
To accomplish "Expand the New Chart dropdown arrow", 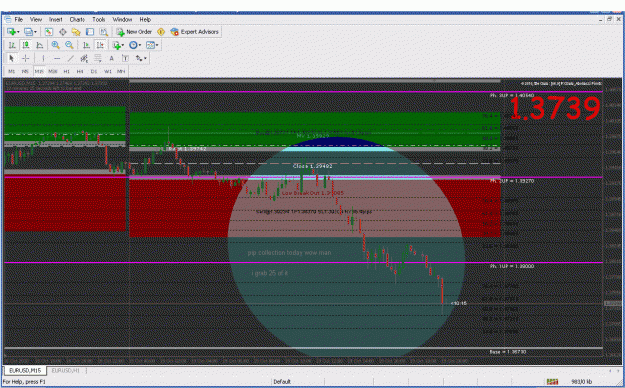I will pos(18,32).
